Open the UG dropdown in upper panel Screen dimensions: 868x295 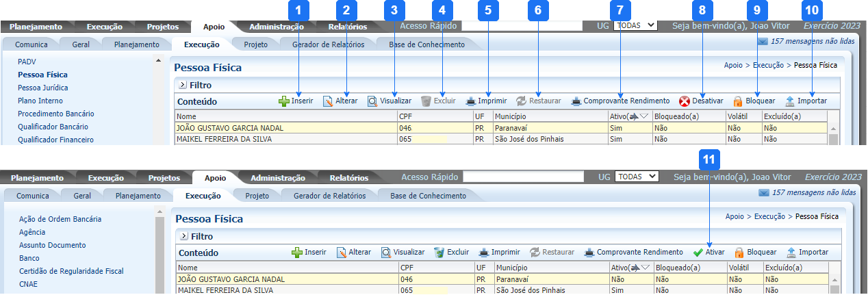tap(635, 25)
